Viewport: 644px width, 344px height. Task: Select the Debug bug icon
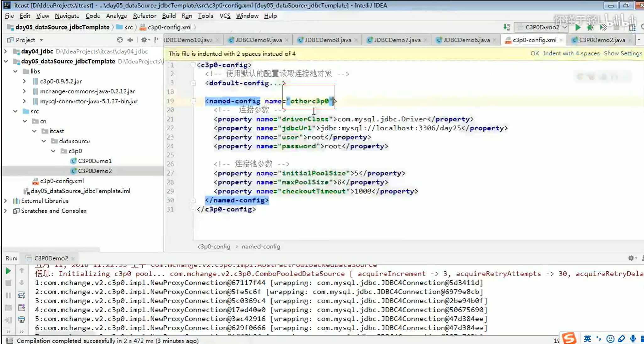[591, 27]
